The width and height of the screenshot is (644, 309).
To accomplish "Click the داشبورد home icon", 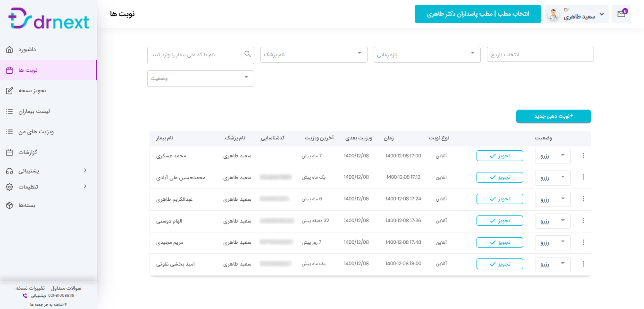I will [x=9, y=50].
